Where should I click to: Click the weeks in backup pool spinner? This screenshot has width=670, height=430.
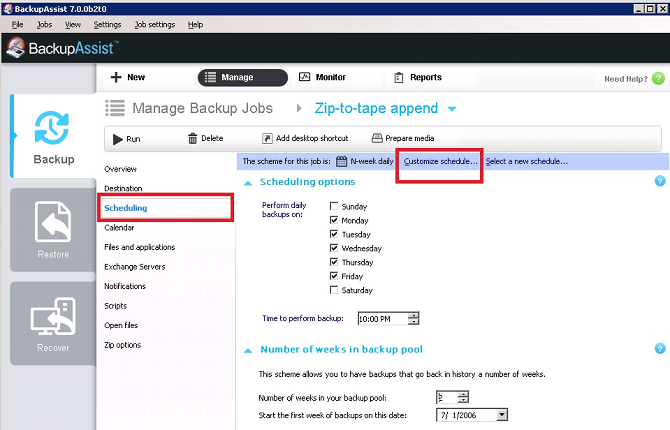pos(463,397)
